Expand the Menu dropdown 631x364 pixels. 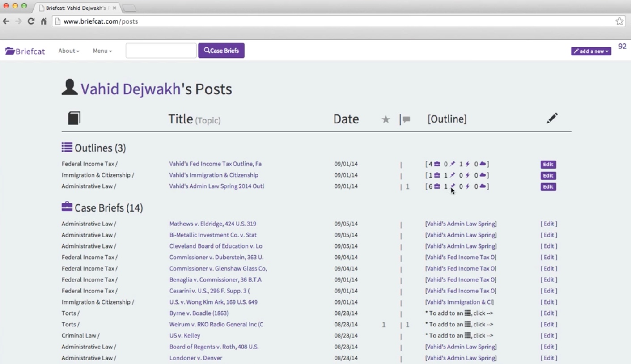coord(102,51)
